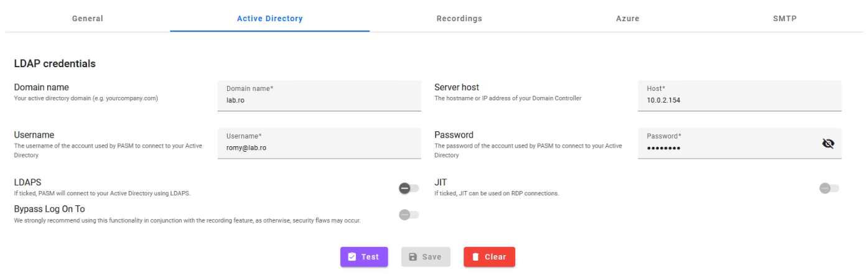Toggle the LDAPS switch
Image resolution: width=868 pixels, height=275 pixels.
click(x=409, y=188)
